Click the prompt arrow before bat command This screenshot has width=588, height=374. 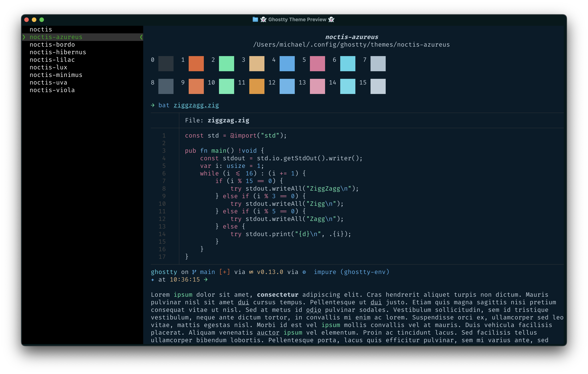click(153, 105)
